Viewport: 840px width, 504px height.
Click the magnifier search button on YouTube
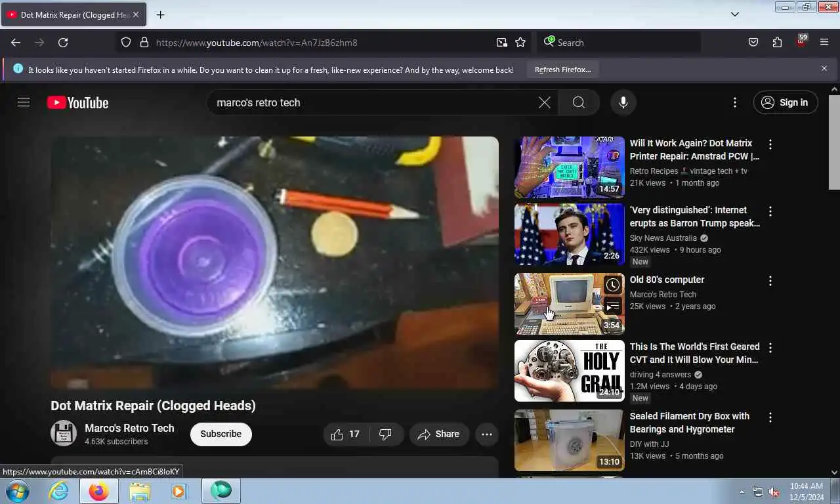578,102
